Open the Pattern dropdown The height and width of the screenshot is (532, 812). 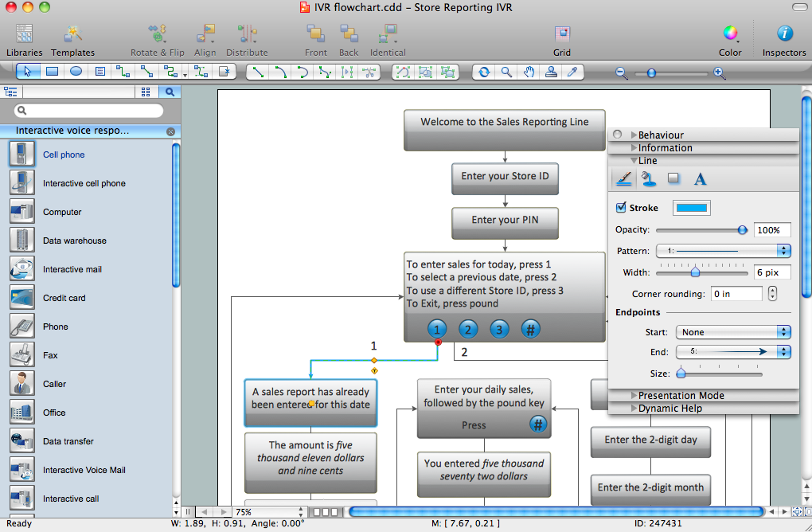point(724,251)
